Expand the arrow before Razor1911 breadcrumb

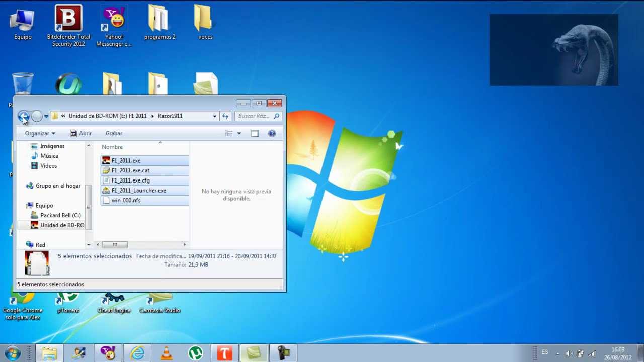tap(152, 116)
